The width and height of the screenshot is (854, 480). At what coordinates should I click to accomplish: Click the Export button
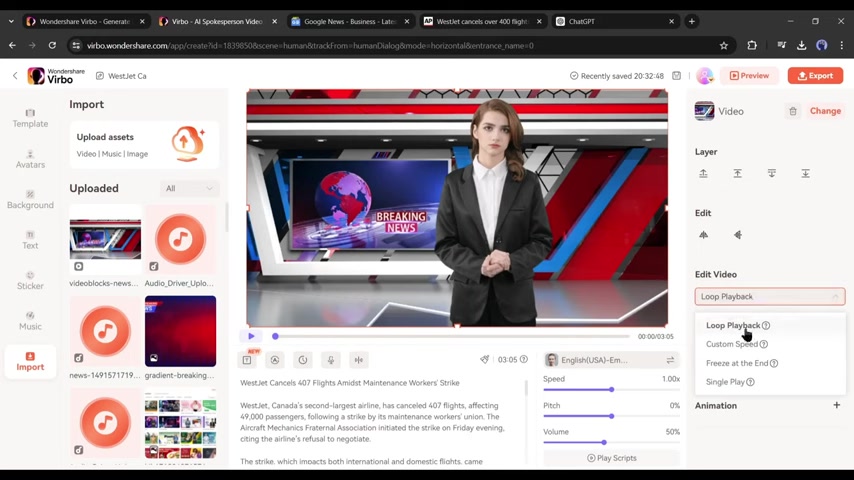(x=814, y=75)
